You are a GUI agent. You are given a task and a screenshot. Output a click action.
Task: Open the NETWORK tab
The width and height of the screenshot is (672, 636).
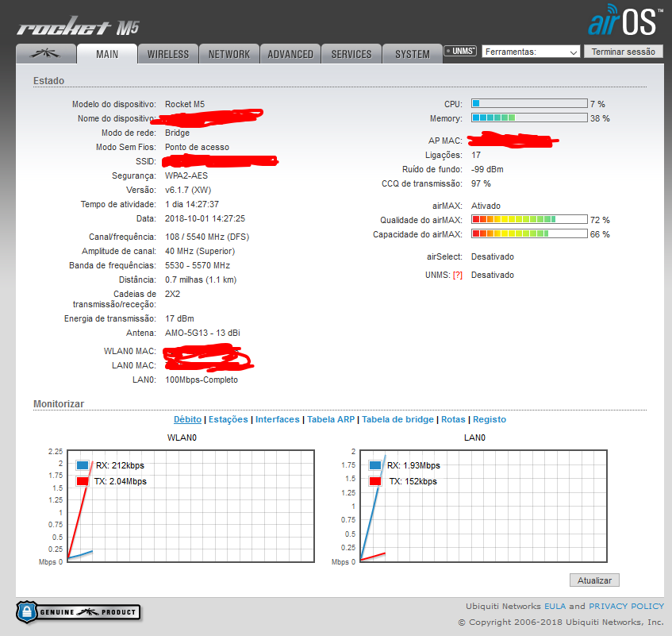229,54
